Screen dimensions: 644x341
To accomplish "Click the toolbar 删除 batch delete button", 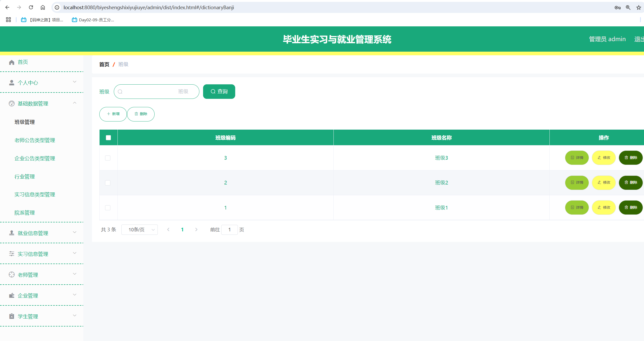I will (141, 114).
